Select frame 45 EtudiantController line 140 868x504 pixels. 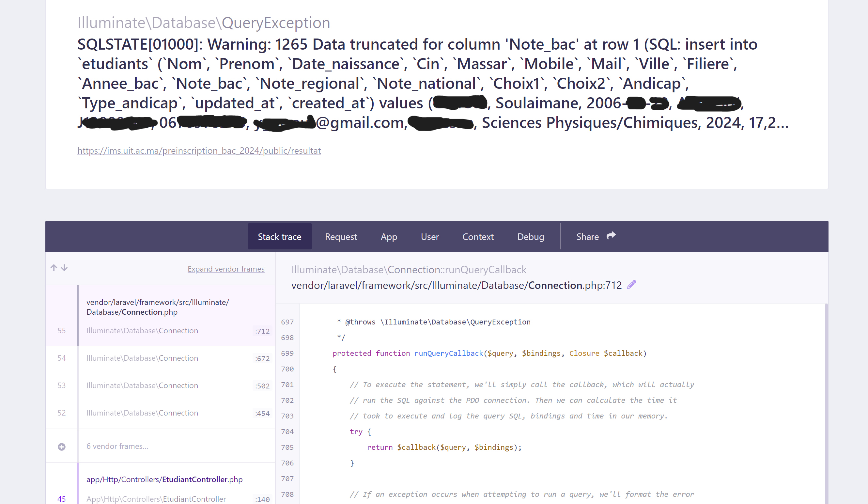(161, 499)
